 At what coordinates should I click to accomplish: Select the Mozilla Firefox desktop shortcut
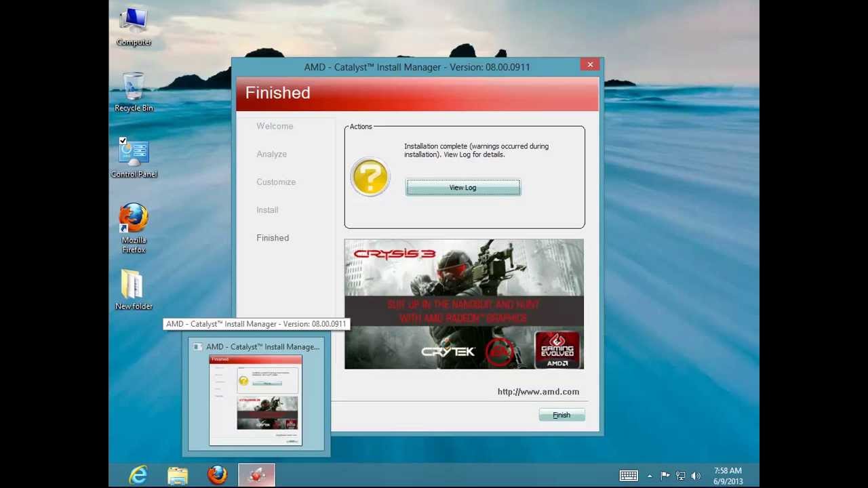tap(134, 228)
